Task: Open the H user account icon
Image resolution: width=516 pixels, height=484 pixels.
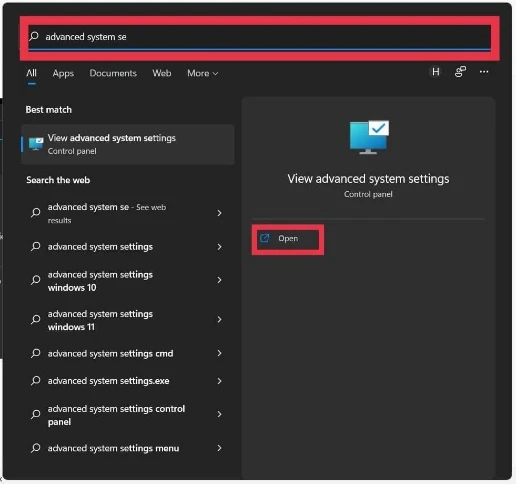Action: click(435, 72)
